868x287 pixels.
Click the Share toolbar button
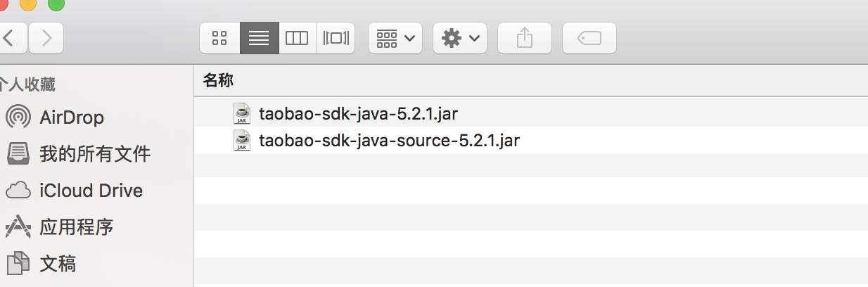pyautogui.click(x=525, y=38)
